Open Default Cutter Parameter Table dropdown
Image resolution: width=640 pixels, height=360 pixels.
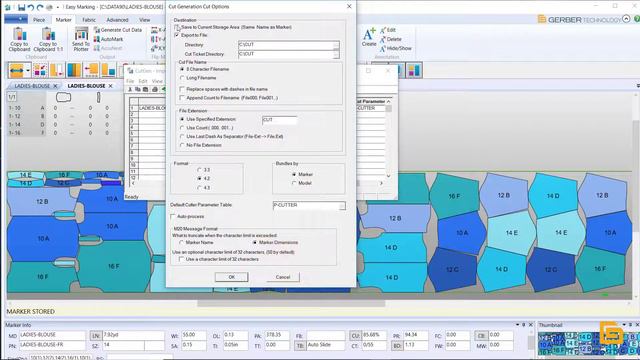342,206
